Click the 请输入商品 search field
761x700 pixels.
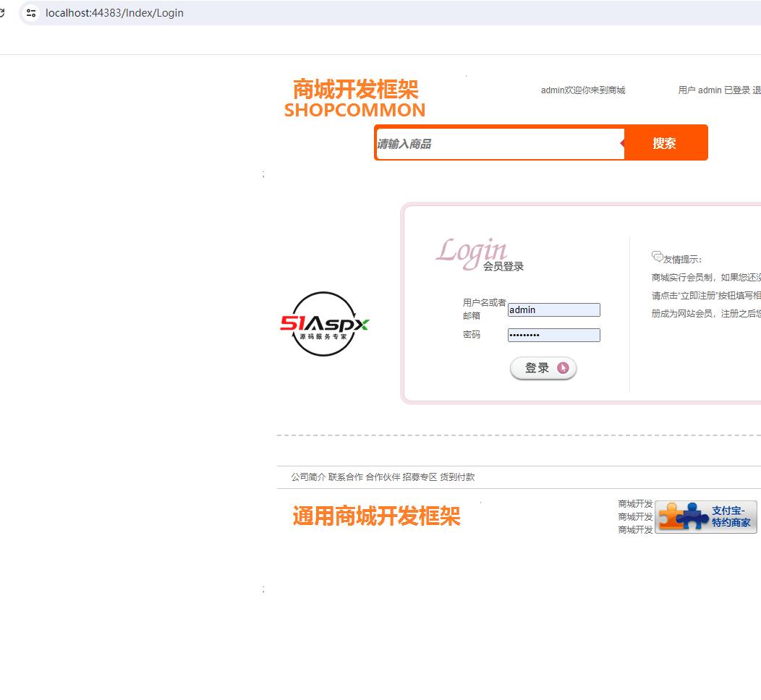[500, 144]
